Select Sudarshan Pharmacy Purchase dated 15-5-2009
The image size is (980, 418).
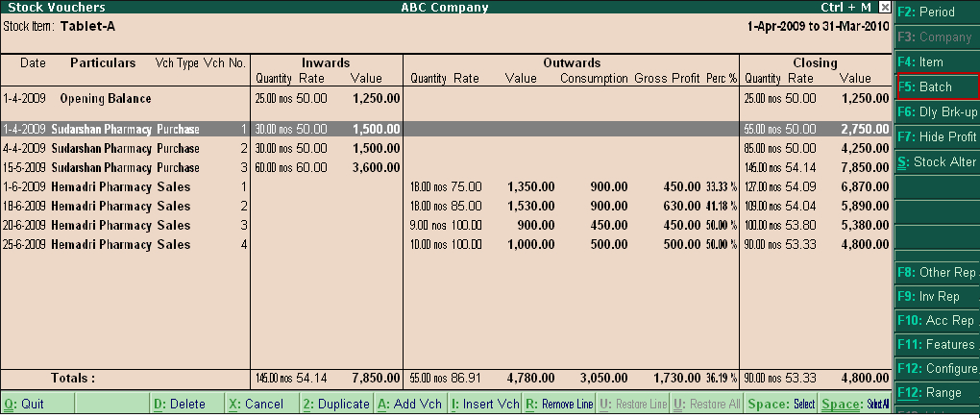(x=445, y=168)
